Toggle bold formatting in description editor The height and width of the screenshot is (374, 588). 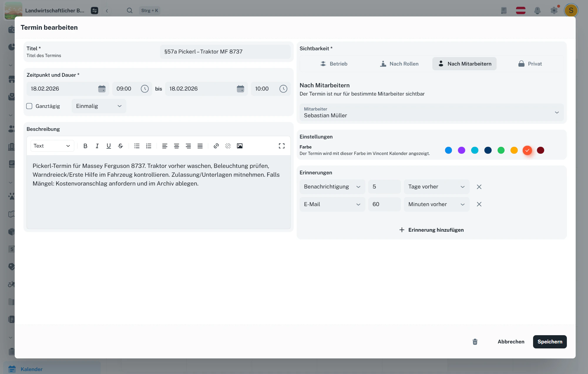[x=85, y=146]
